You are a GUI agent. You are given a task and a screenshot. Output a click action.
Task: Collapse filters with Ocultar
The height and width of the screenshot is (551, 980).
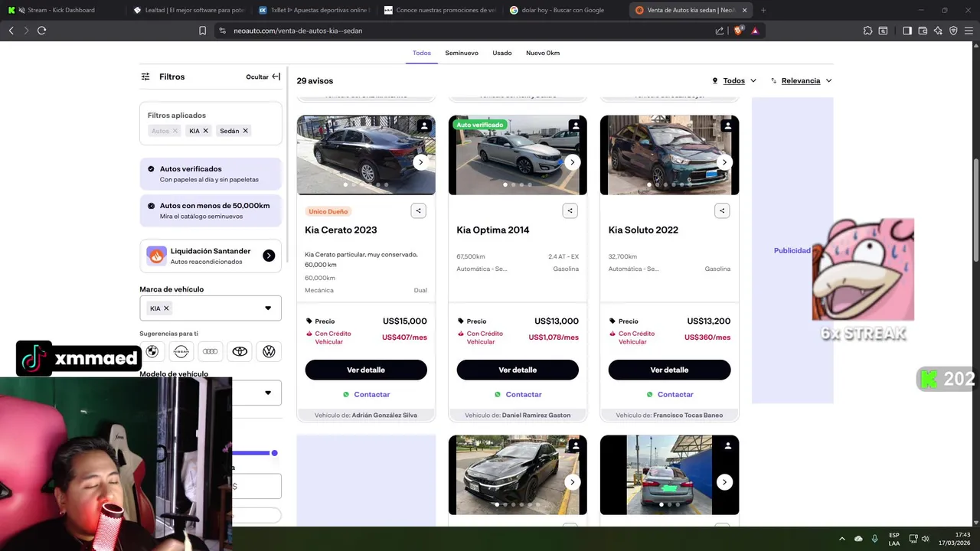point(263,77)
